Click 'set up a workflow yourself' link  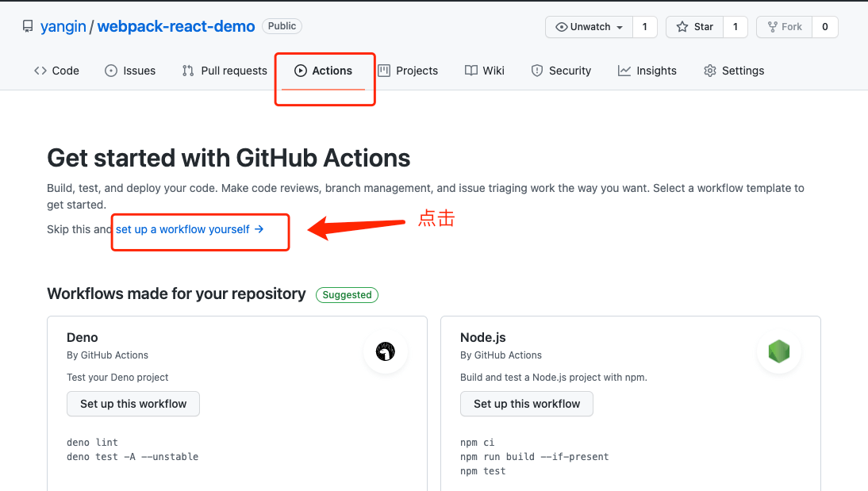point(190,229)
